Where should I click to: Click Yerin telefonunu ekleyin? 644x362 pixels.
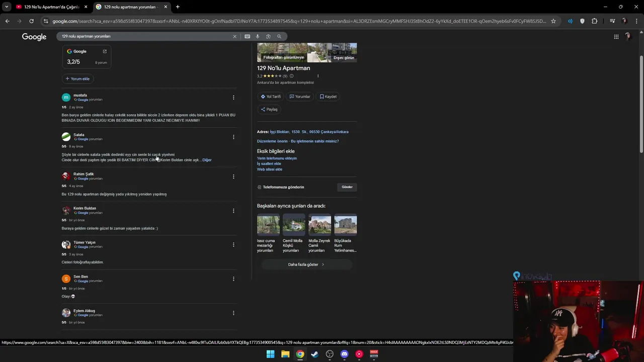(277, 158)
